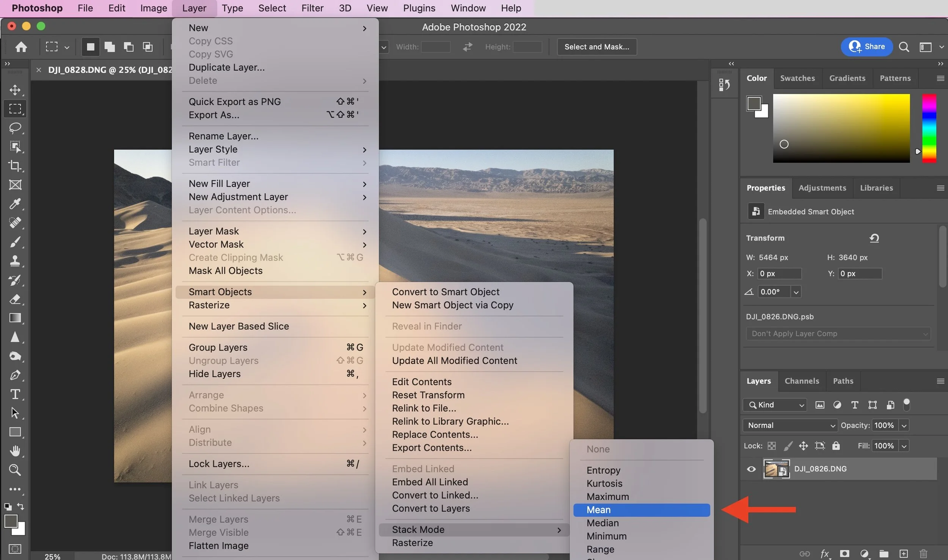Click the blue Share button
The height and width of the screenshot is (560, 948).
coord(867,47)
